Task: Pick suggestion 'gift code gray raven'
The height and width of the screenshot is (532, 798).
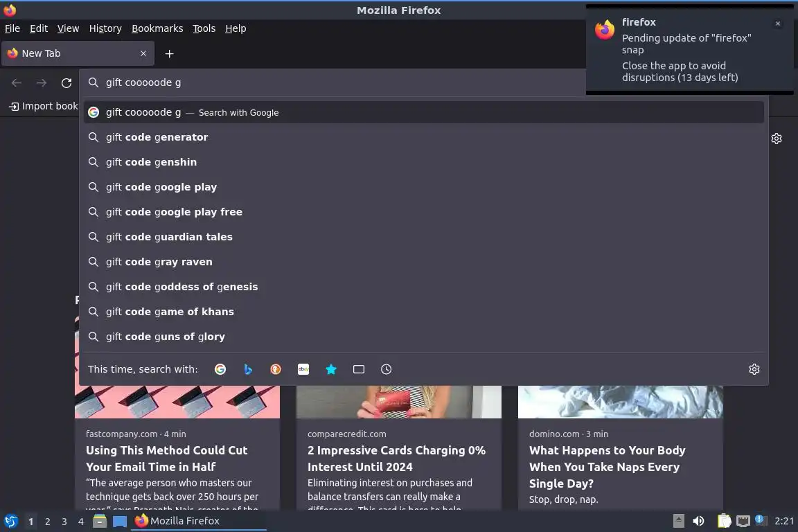Action: coord(423,262)
